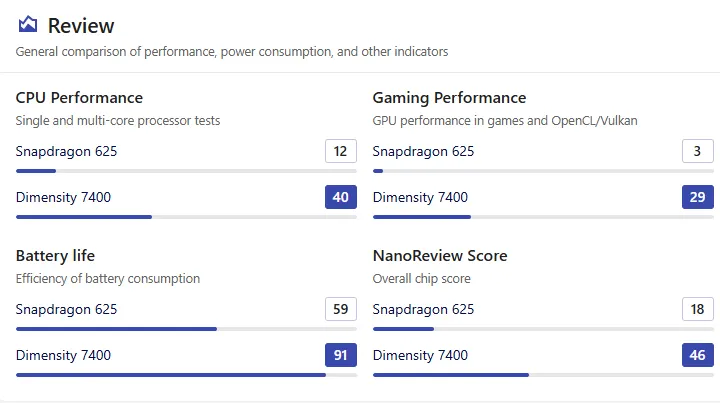Click Snapdragon 625 NanoReview score badge 18

(x=698, y=310)
